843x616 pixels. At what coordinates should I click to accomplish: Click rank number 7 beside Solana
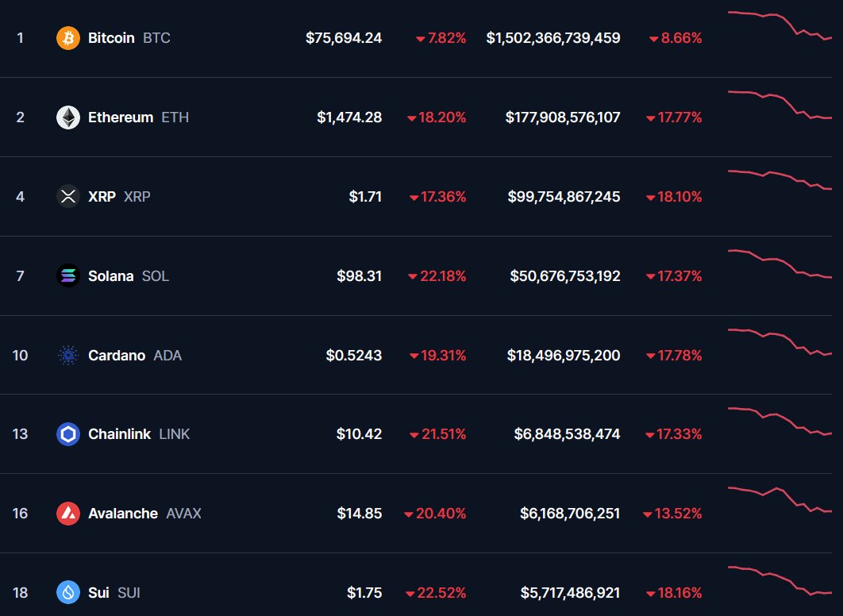pos(20,275)
